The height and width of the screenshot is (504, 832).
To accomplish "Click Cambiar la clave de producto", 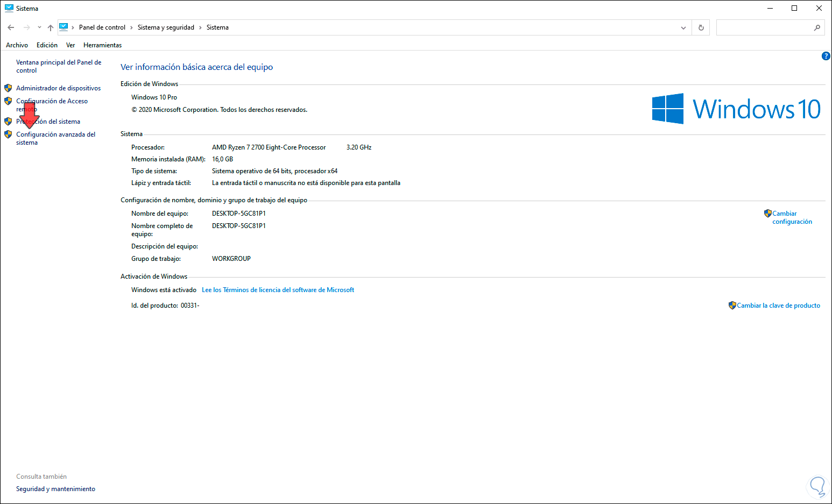I will (779, 306).
